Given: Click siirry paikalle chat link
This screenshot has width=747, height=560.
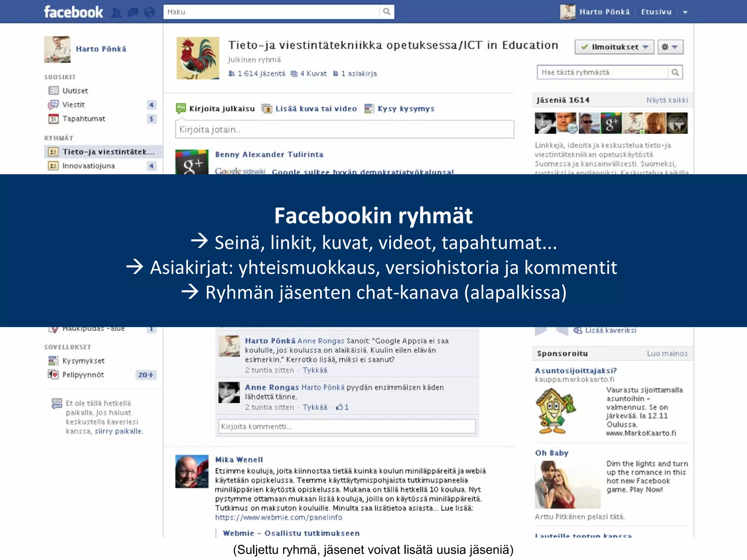Looking at the screenshot, I should click(x=118, y=431).
